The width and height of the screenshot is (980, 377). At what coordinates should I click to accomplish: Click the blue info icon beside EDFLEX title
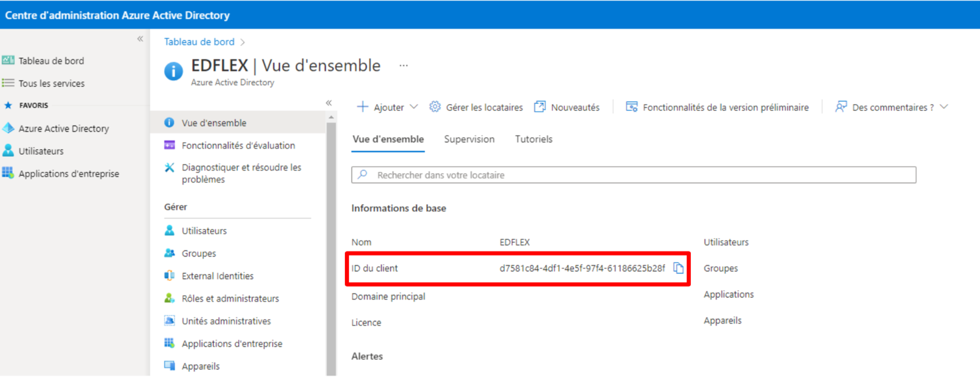point(173,72)
